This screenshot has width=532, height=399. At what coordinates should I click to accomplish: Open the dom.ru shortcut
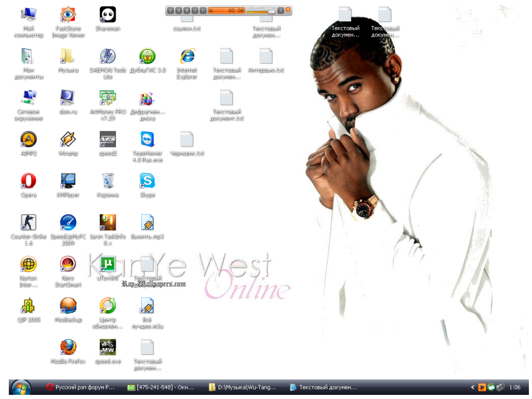(68, 102)
